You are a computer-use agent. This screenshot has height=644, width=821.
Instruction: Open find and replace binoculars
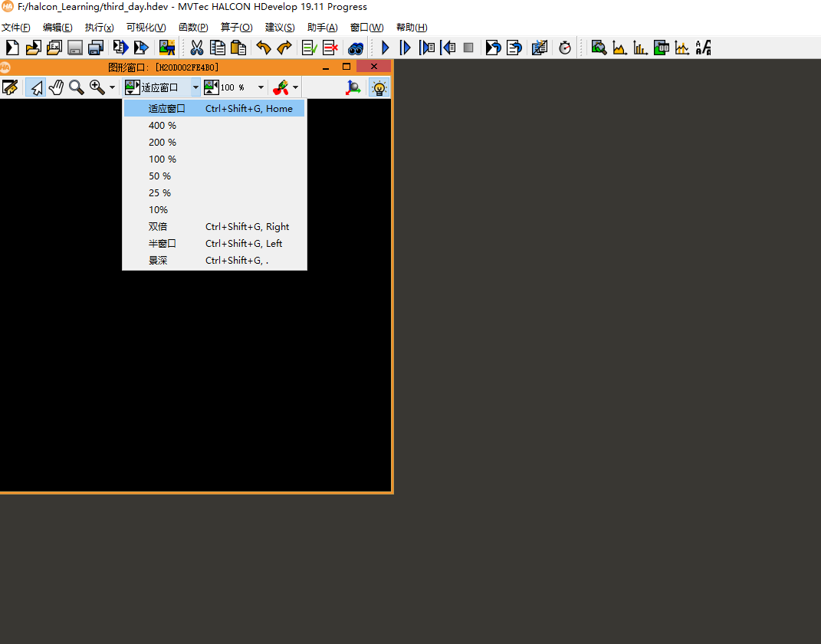tap(356, 48)
